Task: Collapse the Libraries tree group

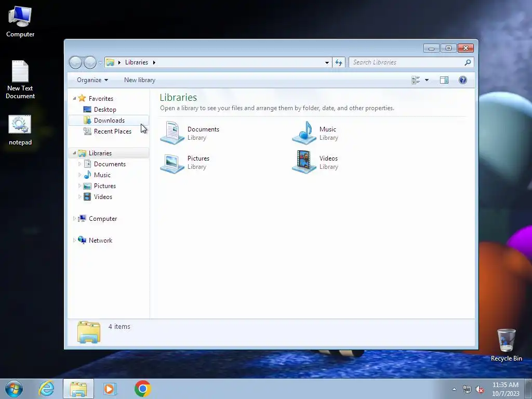Action: tap(74, 153)
